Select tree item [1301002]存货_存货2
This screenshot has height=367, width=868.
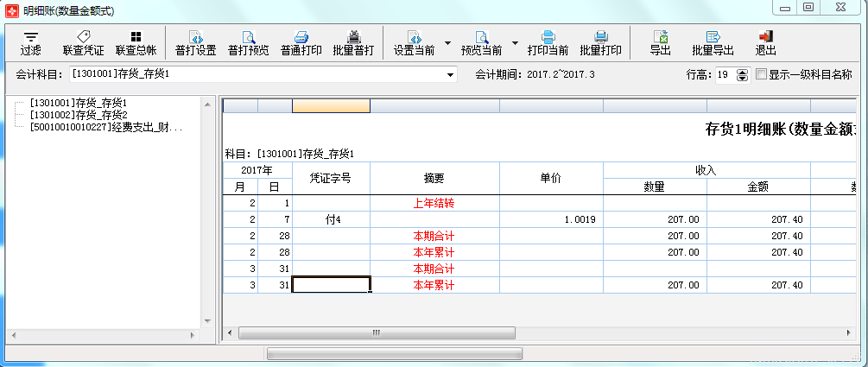click(x=79, y=115)
